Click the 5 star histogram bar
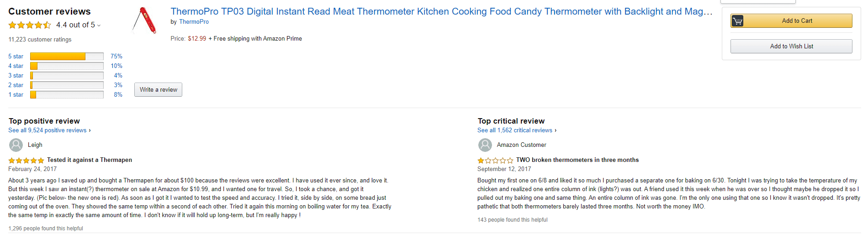868x239 pixels. coord(67,57)
